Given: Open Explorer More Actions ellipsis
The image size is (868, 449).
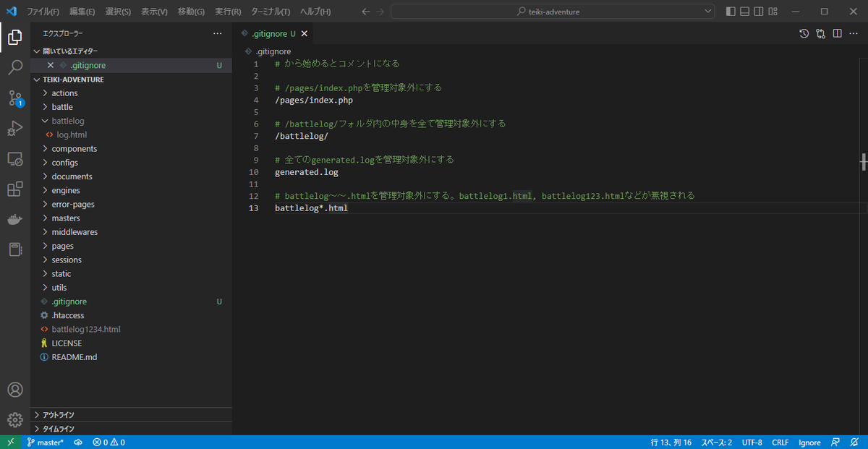Looking at the screenshot, I should [218, 33].
